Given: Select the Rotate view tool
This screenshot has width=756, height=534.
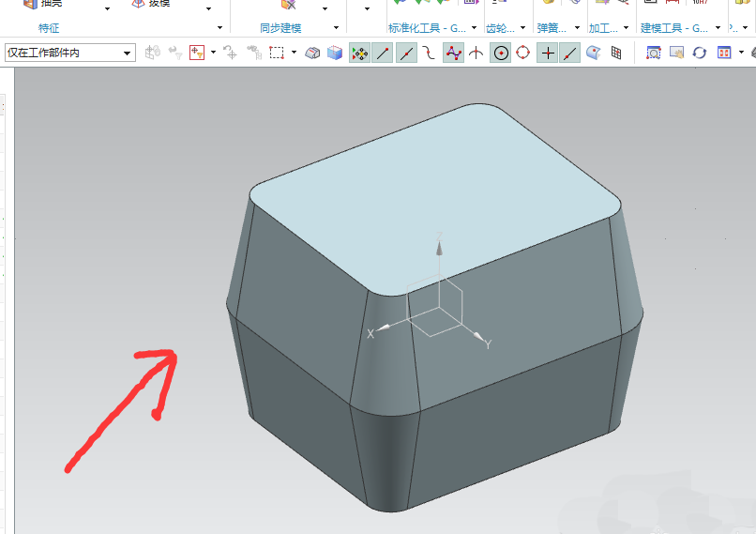Looking at the screenshot, I should click(700, 53).
